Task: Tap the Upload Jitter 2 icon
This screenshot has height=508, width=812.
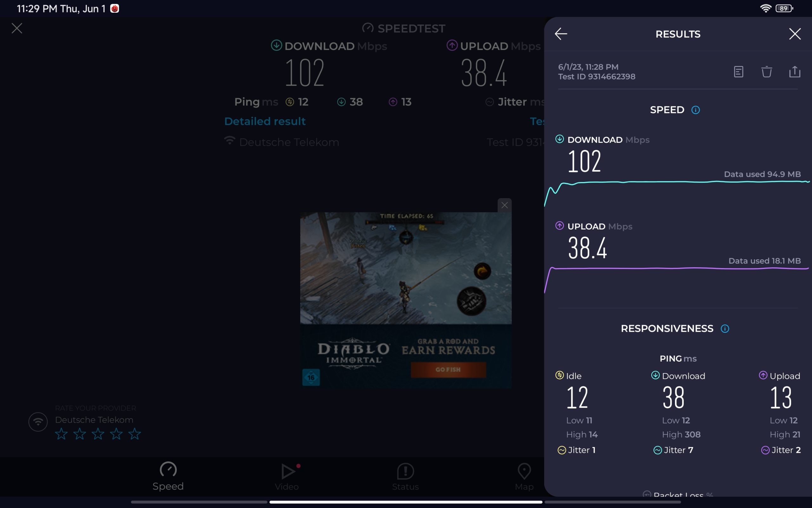Action: 765,450
